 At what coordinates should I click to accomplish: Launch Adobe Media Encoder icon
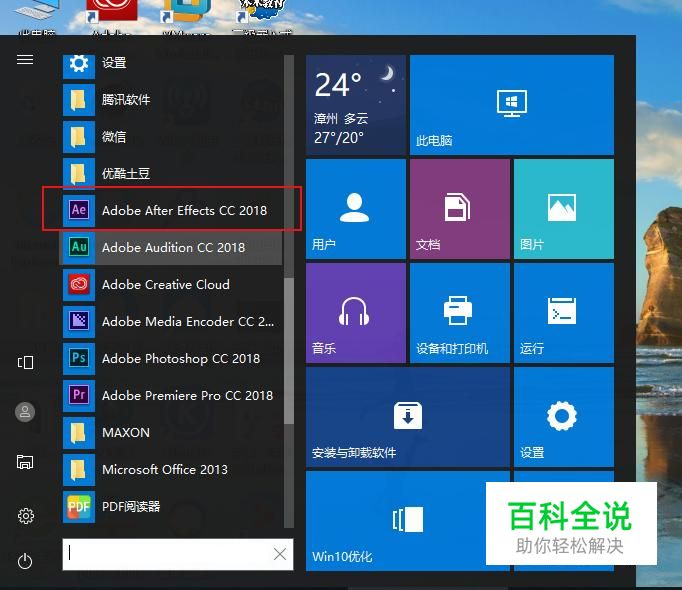(79, 321)
